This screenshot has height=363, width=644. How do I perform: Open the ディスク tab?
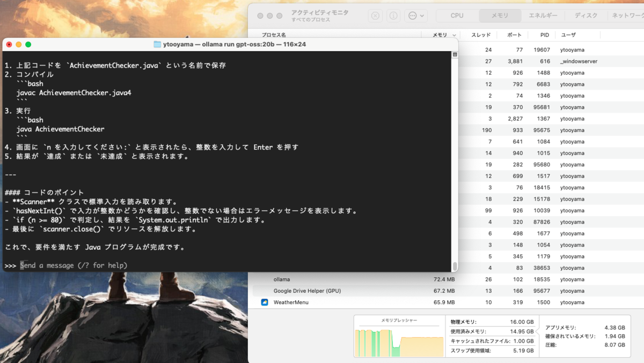(x=586, y=16)
